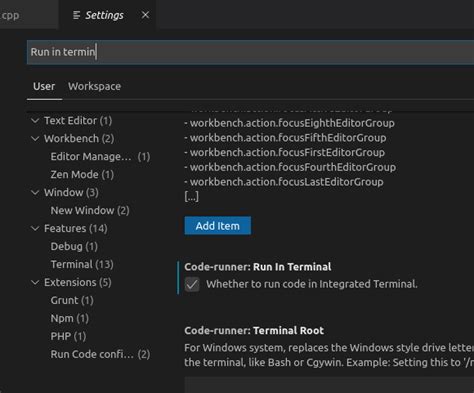Open the User settings tab
Viewport: 474px width, 393px height.
click(x=44, y=86)
